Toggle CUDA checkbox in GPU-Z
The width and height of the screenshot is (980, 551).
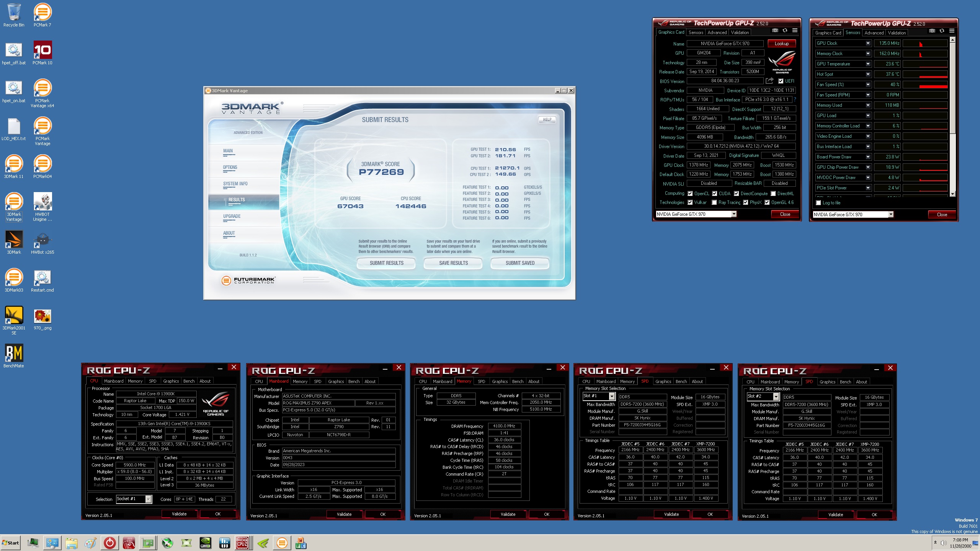pos(714,193)
